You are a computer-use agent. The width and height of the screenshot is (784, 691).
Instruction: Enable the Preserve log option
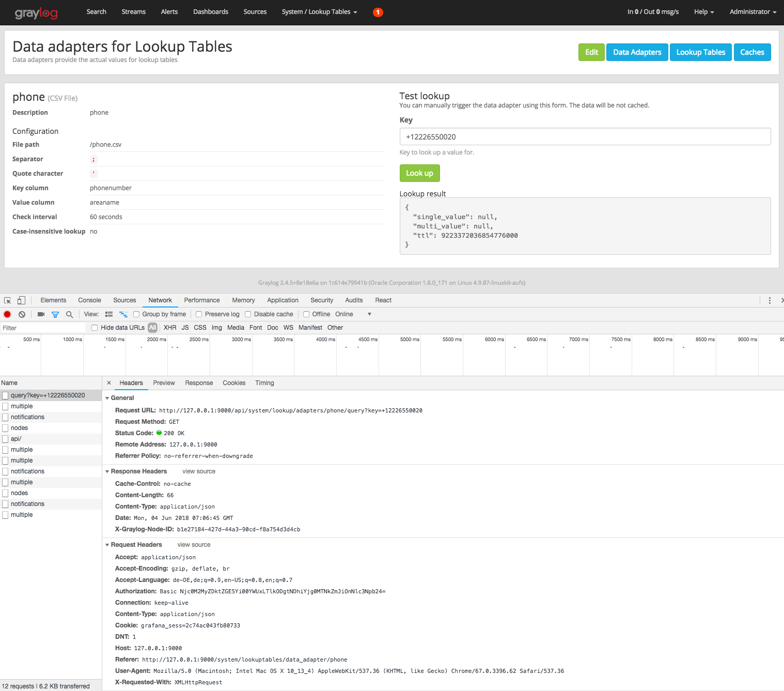click(199, 314)
